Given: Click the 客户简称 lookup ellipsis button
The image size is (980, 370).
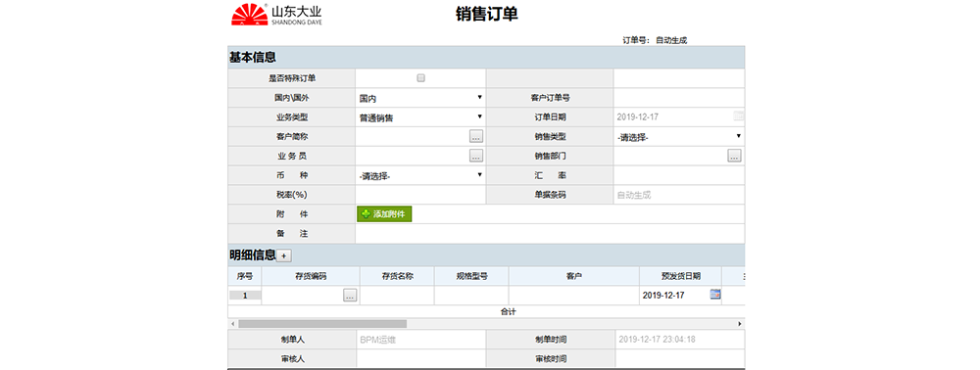Looking at the screenshot, I should coord(476,137).
